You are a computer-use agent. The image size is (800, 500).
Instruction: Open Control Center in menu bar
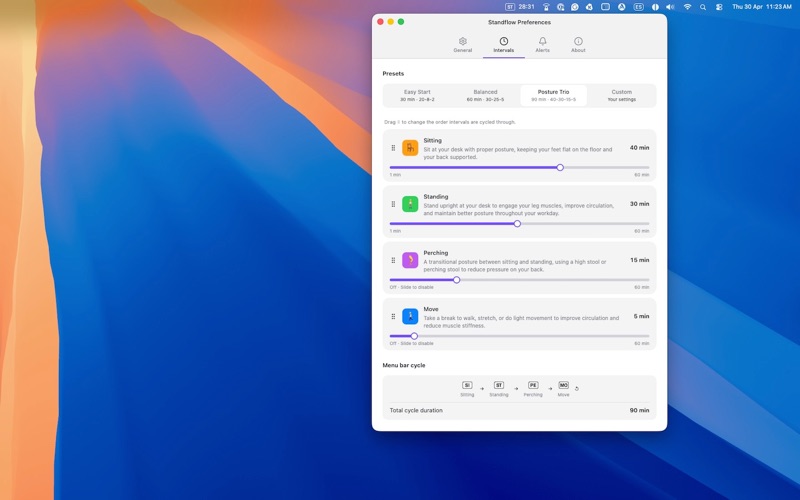click(719, 7)
